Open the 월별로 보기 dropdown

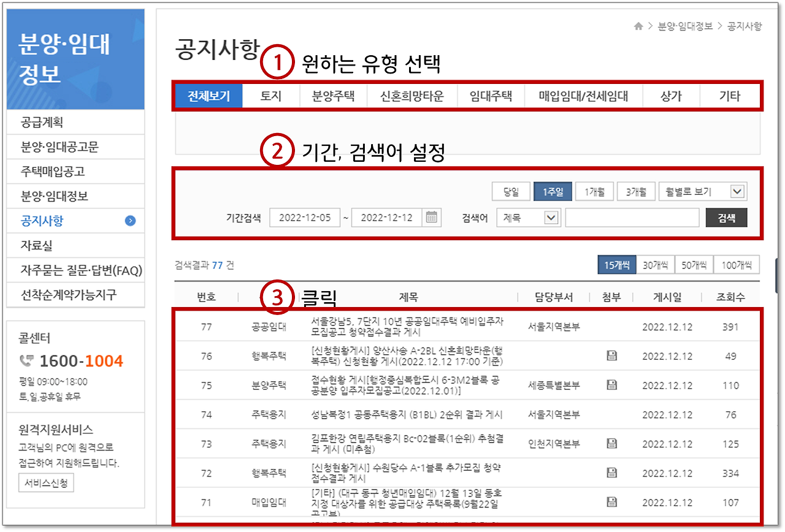703,191
